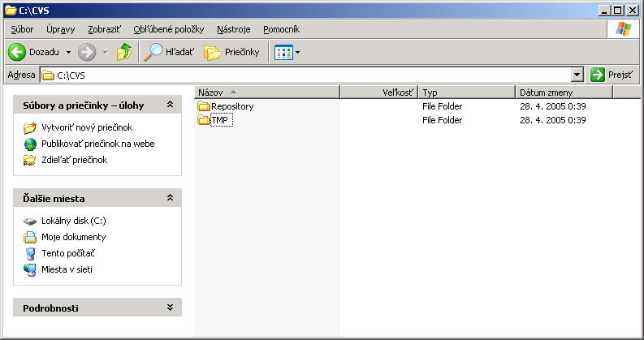
Task: Click the Tento počítač computer icon
Action: point(30,253)
